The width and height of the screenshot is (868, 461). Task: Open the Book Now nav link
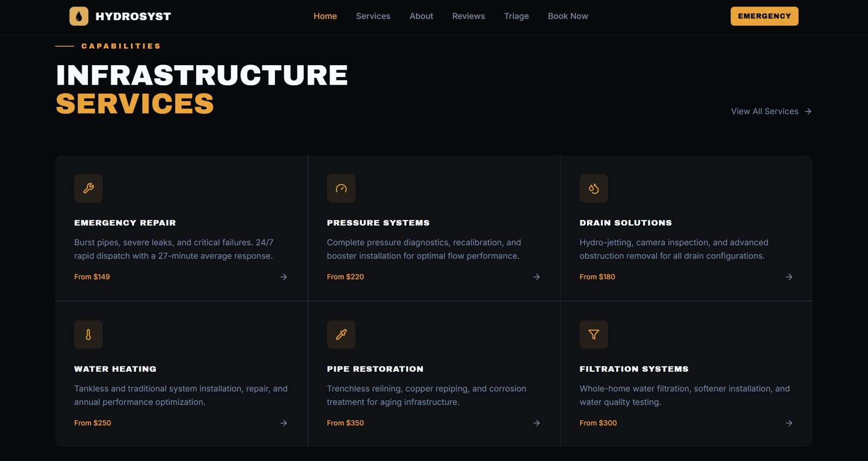tap(568, 16)
